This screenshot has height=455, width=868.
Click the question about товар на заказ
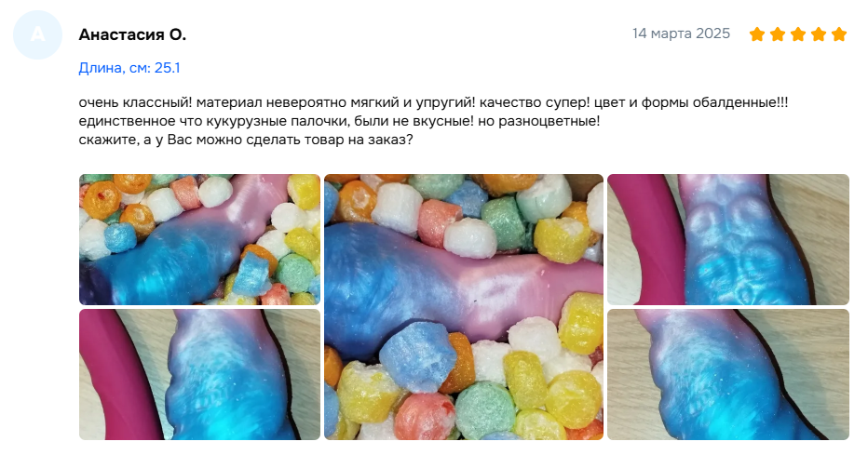pyautogui.click(x=246, y=140)
